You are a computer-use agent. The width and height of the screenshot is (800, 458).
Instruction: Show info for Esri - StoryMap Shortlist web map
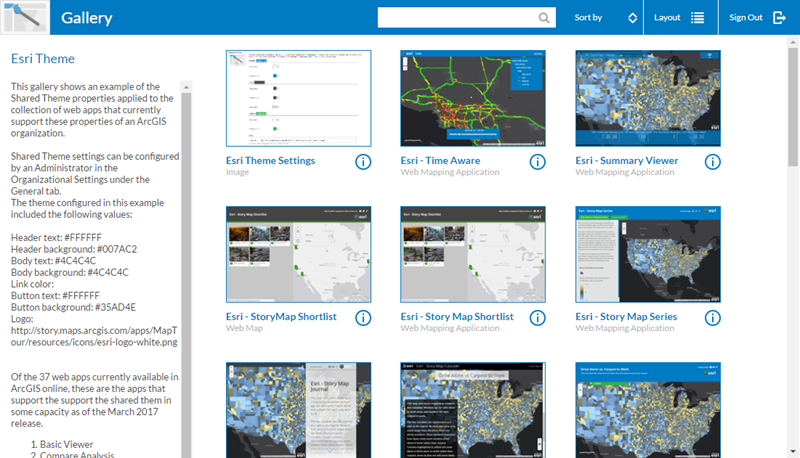tap(363, 318)
